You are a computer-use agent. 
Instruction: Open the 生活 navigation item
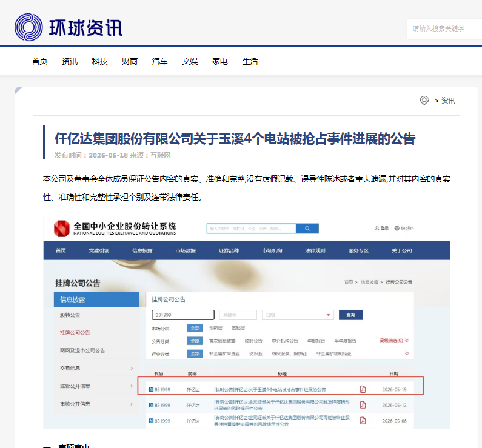[250, 61]
